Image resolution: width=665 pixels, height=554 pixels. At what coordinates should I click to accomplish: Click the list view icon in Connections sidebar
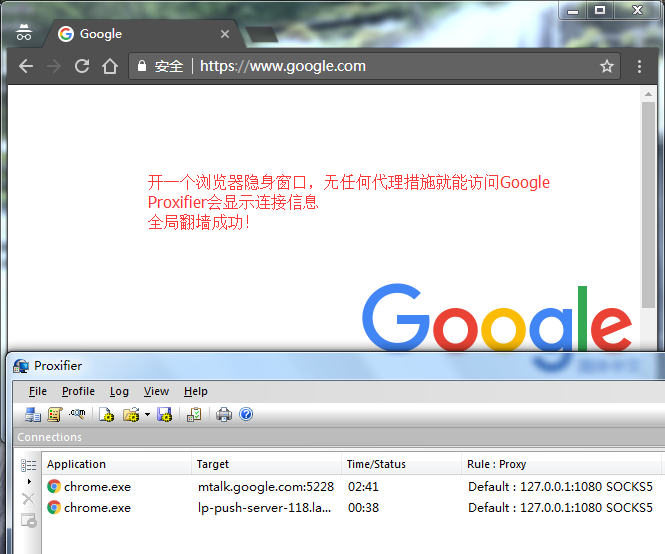point(29,465)
